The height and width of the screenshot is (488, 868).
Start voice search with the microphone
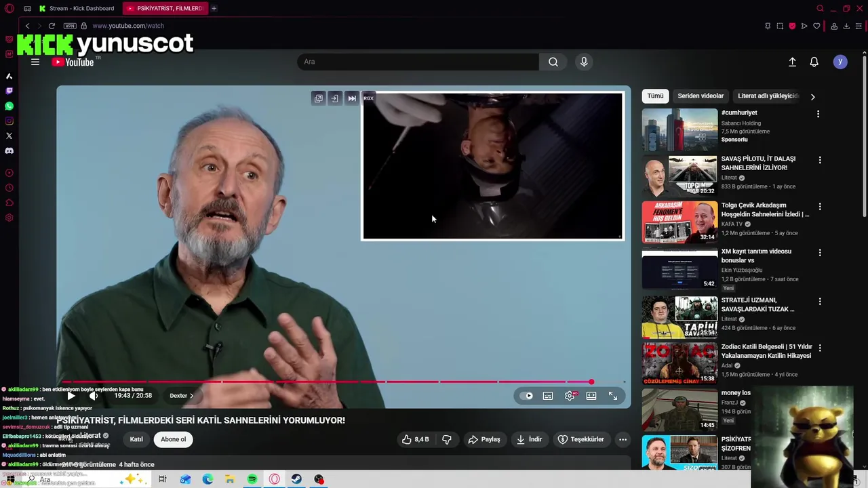click(x=584, y=62)
